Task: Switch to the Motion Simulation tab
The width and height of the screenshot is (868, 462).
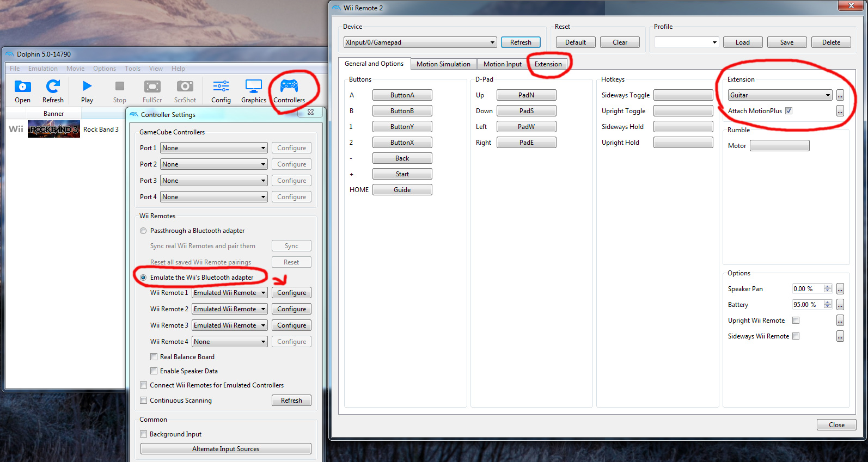Action: pyautogui.click(x=443, y=64)
